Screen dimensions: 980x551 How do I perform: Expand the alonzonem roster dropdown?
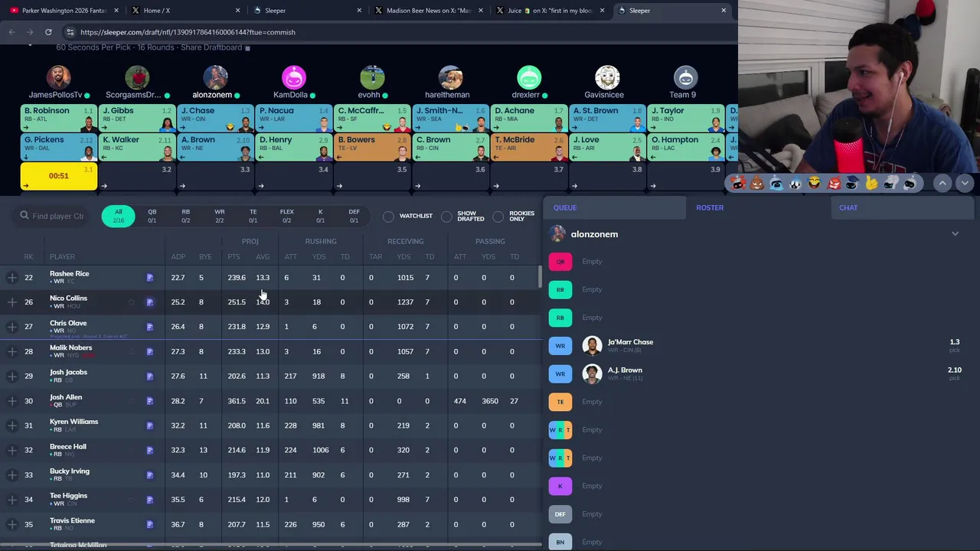point(955,234)
